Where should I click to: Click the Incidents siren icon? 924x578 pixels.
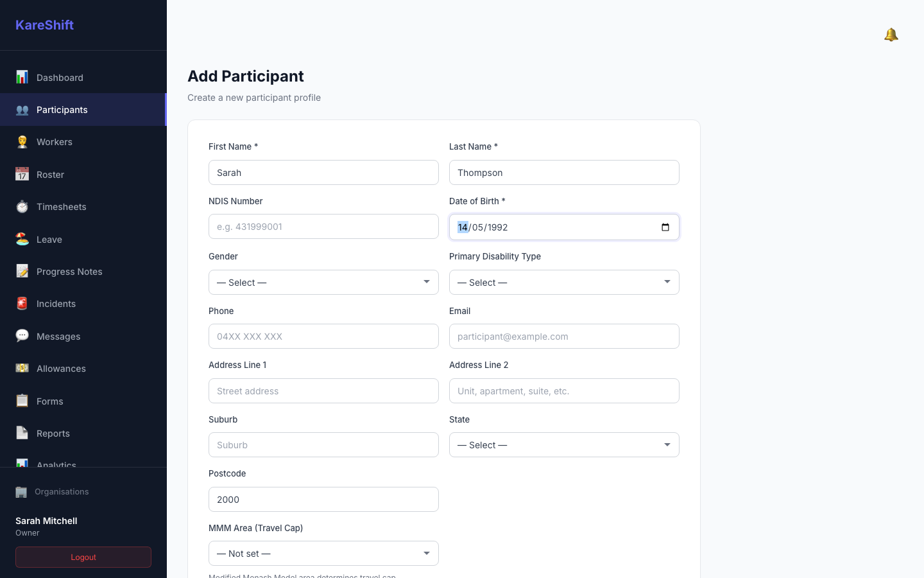[x=22, y=304]
